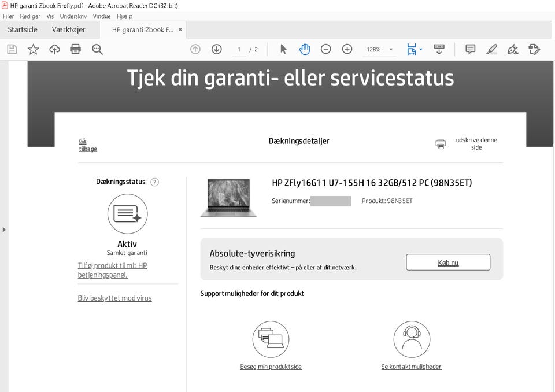
Task: Open the Fill and Sign tool
Action: pyautogui.click(x=513, y=49)
